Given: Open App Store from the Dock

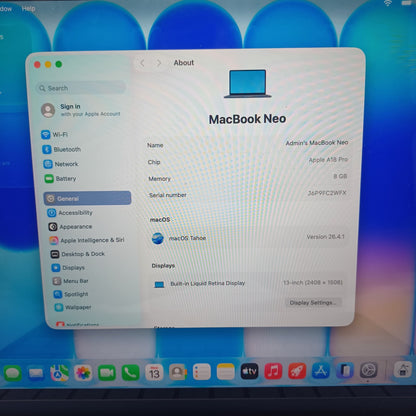Looking at the screenshot, I should [x=321, y=370].
